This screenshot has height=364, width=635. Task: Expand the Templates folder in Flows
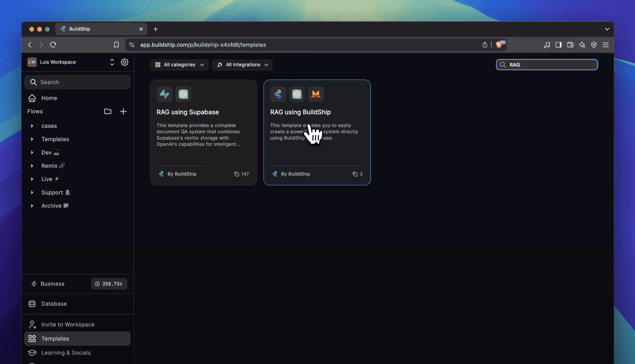click(x=32, y=139)
